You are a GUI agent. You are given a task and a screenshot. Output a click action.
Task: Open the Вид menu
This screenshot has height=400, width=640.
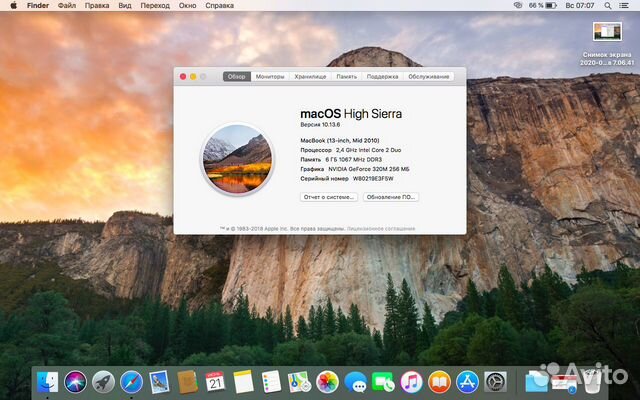click(125, 6)
